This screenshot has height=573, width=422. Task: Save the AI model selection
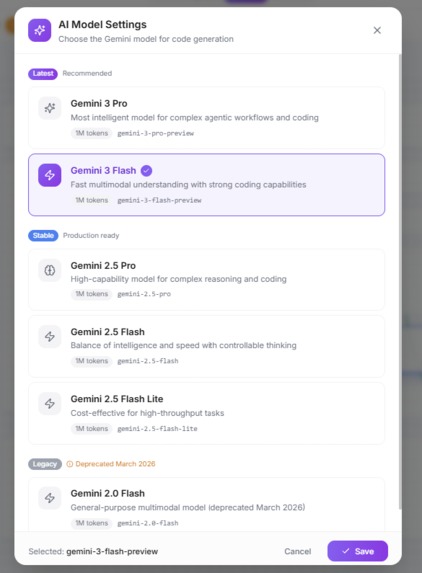357,551
